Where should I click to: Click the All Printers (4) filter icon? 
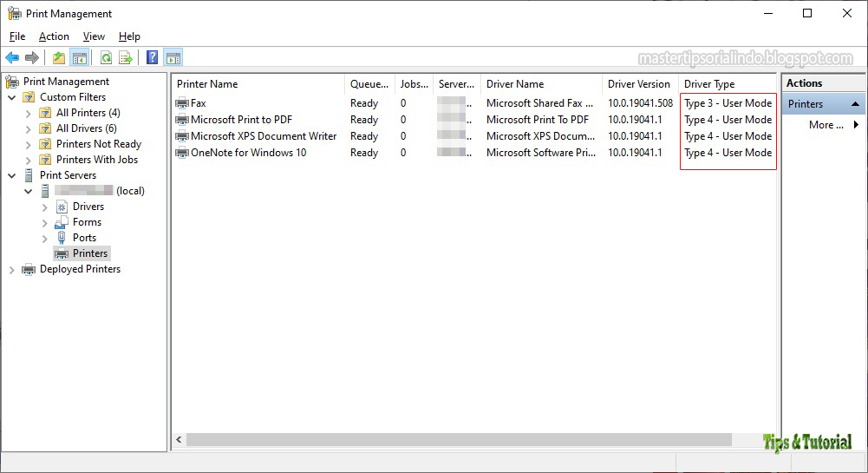(45, 113)
